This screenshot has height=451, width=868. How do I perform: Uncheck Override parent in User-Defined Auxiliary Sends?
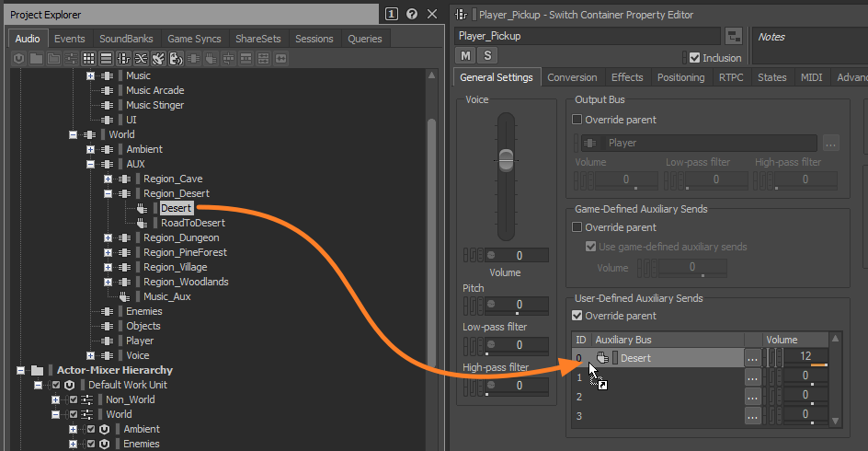tap(577, 316)
